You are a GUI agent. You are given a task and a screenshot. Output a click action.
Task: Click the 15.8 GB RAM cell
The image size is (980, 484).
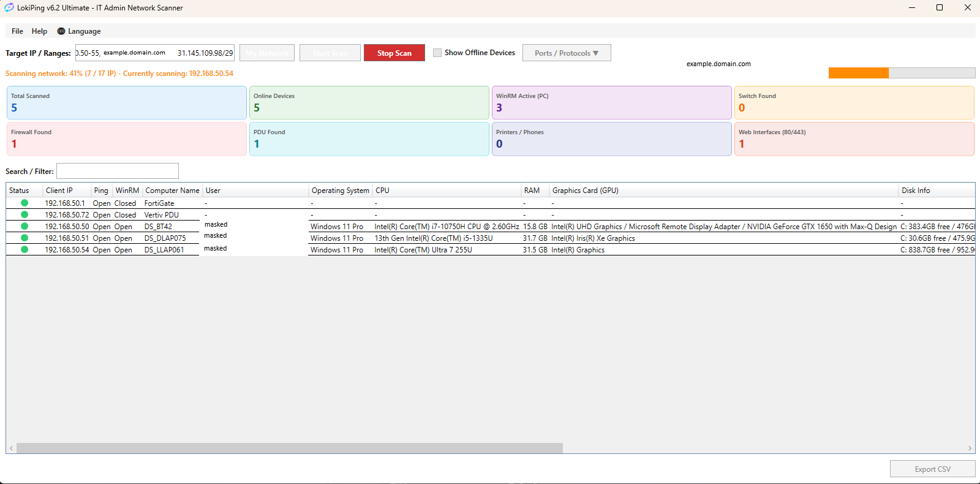click(x=535, y=227)
